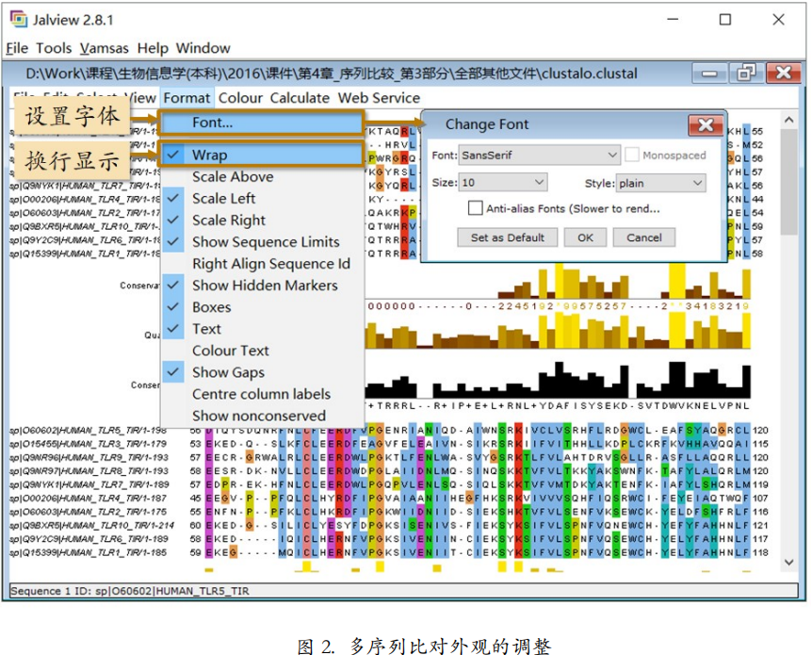Minimize the clustalo.clustal alignment window
This screenshot has height=655, width=812.
tap(709, 74)
